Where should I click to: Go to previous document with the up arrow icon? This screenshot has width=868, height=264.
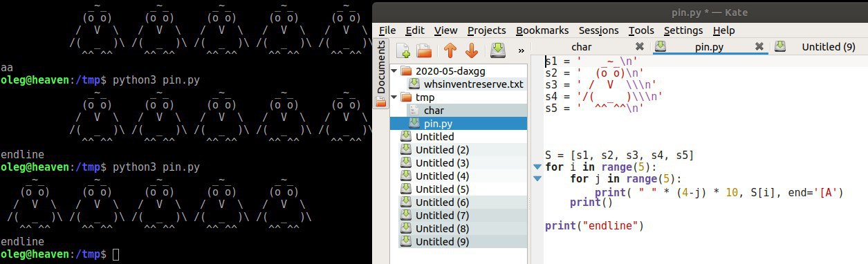(x=450, y=50)
